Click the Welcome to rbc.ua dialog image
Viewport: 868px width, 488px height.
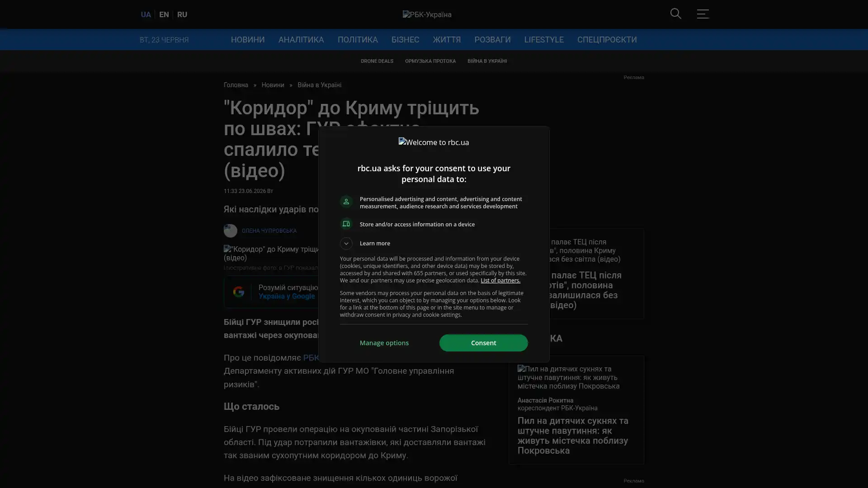[x=434, y=142]
